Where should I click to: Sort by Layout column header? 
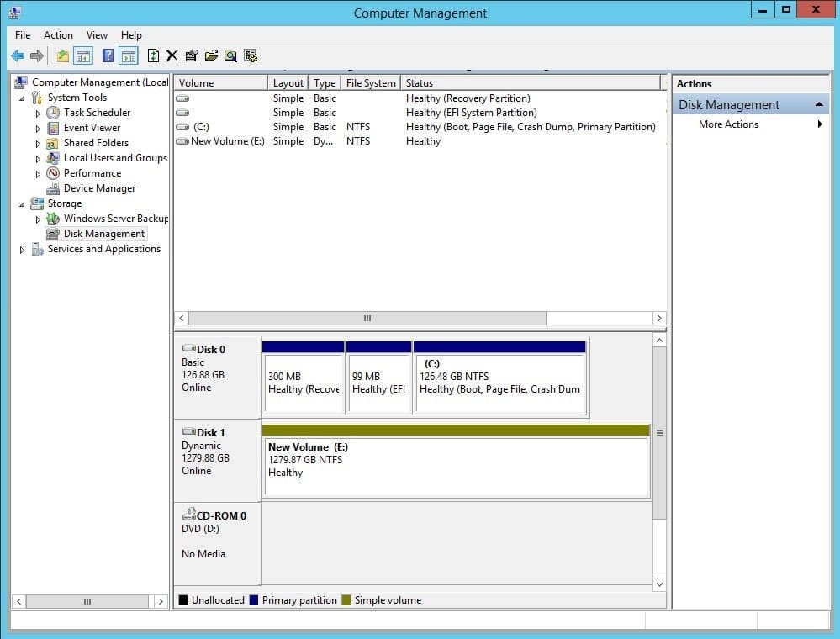[x=288, y=83]
